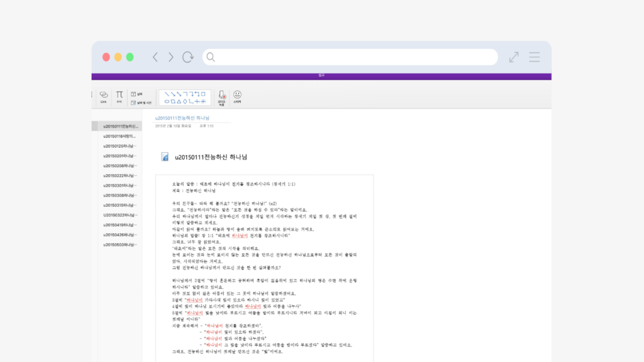Screen dimensions: 644x362
Task: Insert a hyperlink using the Link tool
Action: (x=104, y=96)
